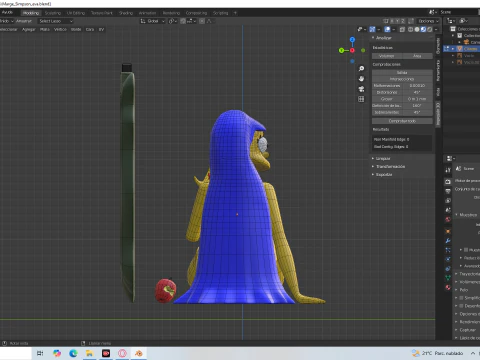Toggle viewport overlays button

[x=387, y=29]
